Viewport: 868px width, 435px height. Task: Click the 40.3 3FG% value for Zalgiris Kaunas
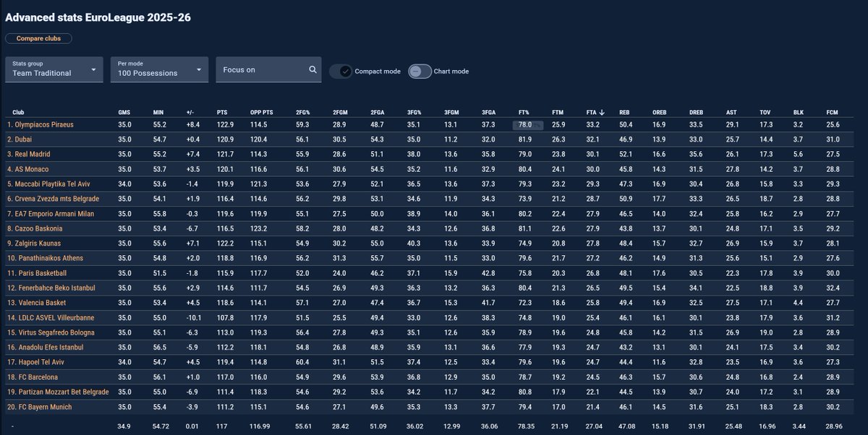click(x=414, y=244)
